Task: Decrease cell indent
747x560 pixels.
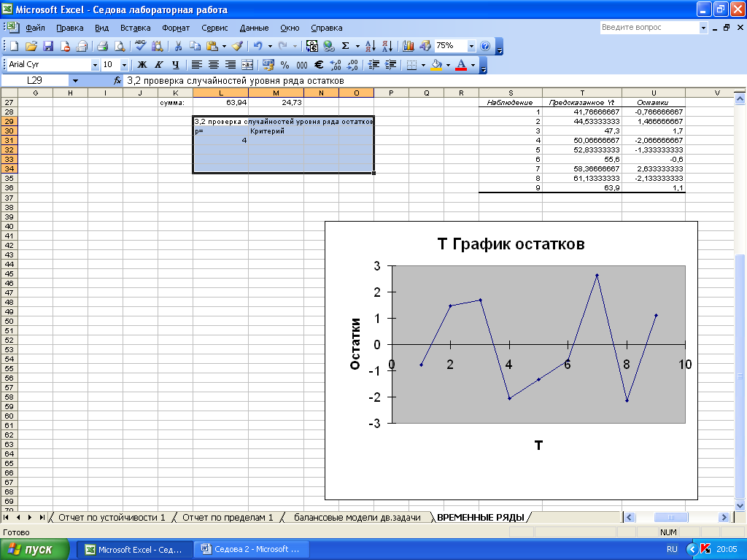Action: pyautogui.click(x=374, y=65)
